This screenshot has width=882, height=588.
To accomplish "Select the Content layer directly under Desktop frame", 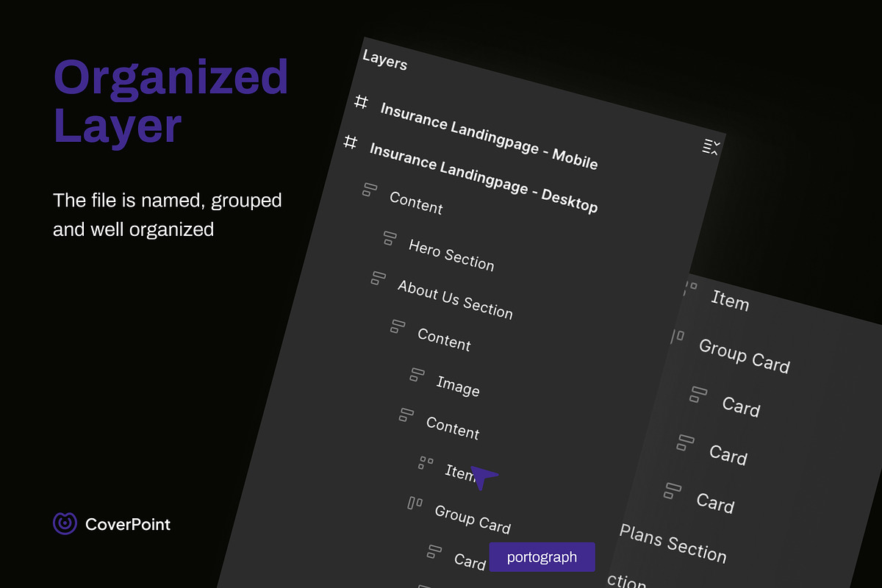I will coord(416,203).
